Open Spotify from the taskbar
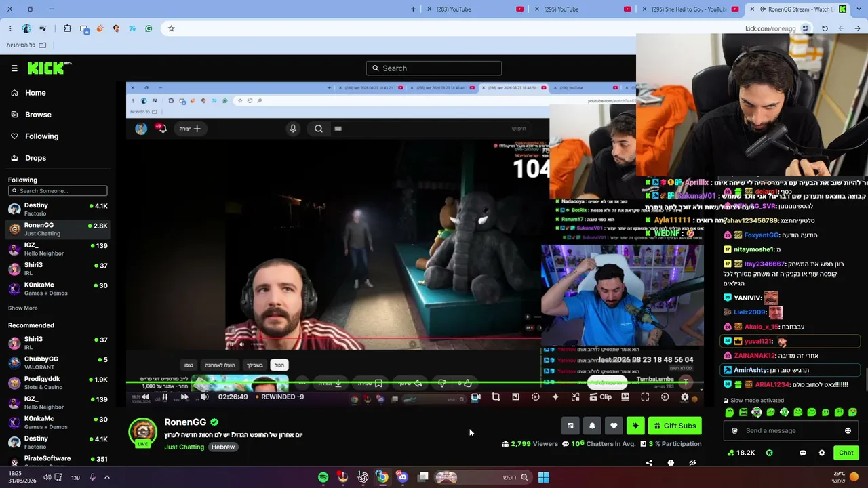The width and height of the screenshot is (868, 488). click(323, 477)
